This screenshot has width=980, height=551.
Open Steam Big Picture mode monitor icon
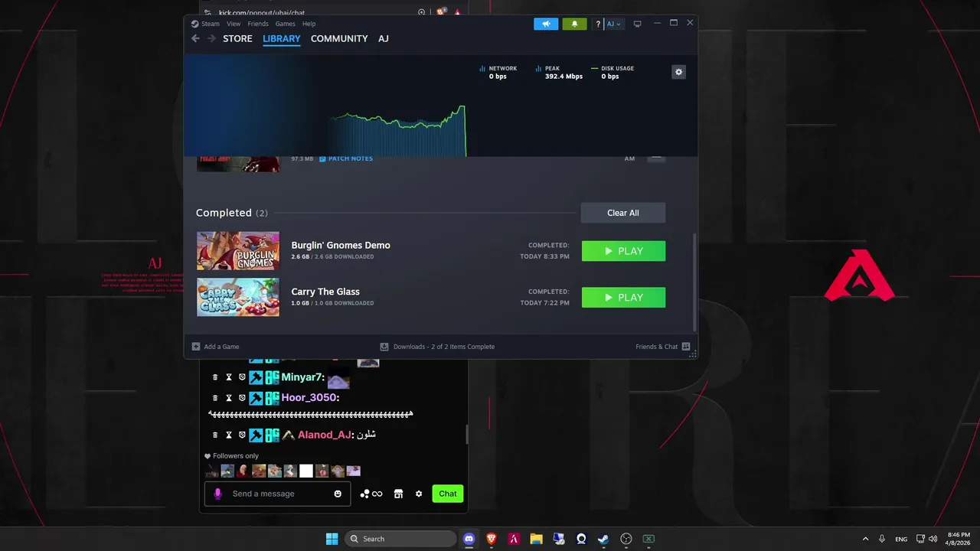coord(637,24)
